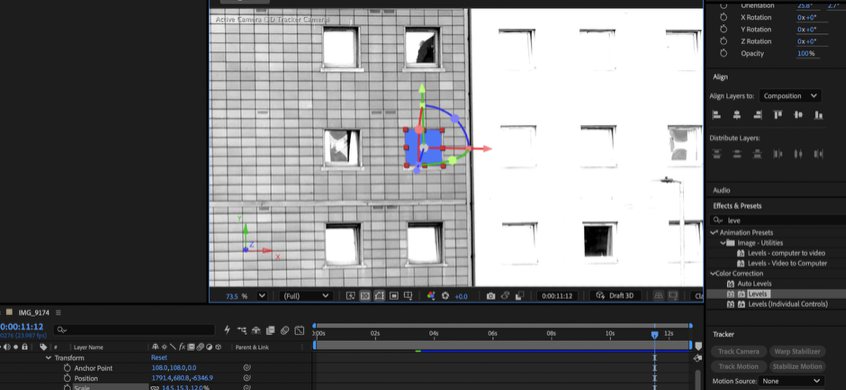Click the Anchor Point stopwatch icon
The height and width of the screenshot is (390, 846).
(x=67, y=368)
